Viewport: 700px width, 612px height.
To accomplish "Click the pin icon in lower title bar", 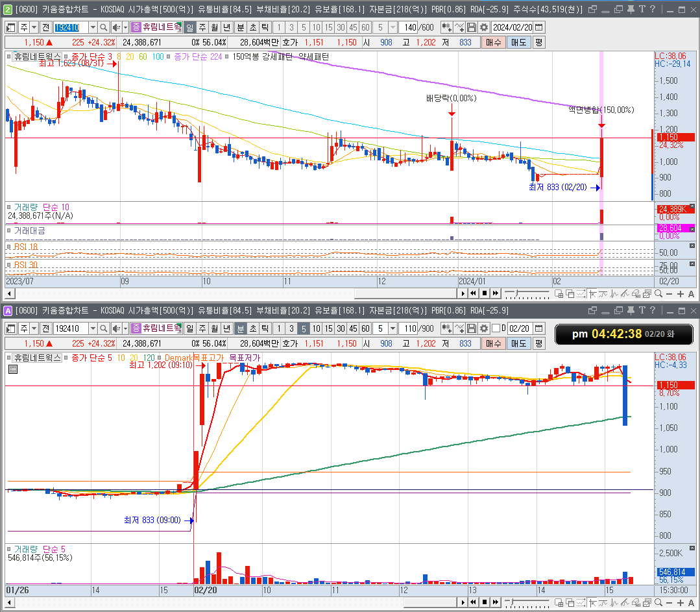I will 631,310.
